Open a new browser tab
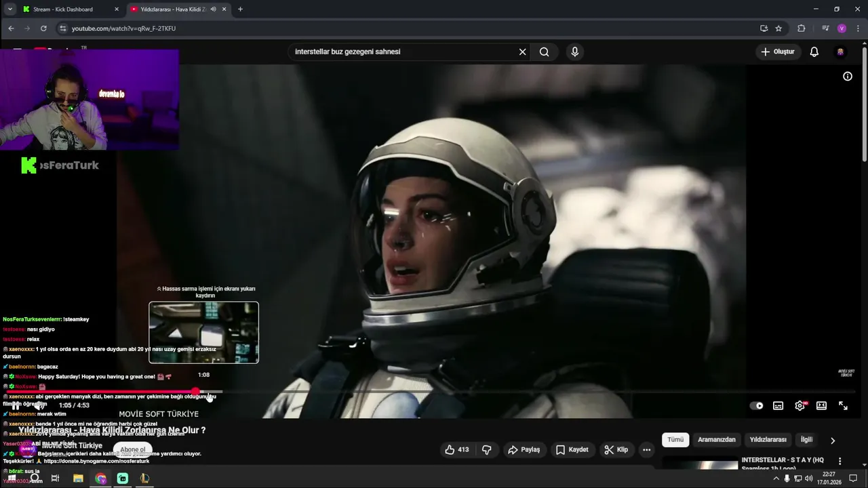Screen dimensions: 868x488 [240, 9]
